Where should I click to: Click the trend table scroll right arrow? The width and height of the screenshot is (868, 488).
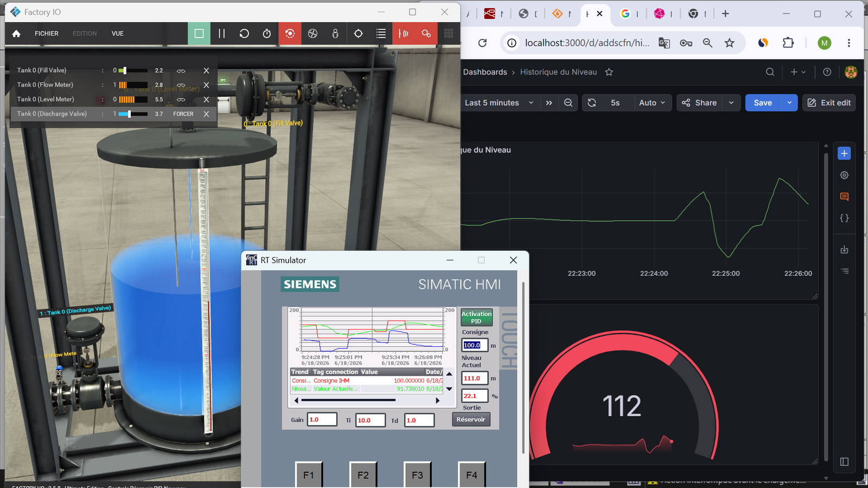[x=438, y=401]
